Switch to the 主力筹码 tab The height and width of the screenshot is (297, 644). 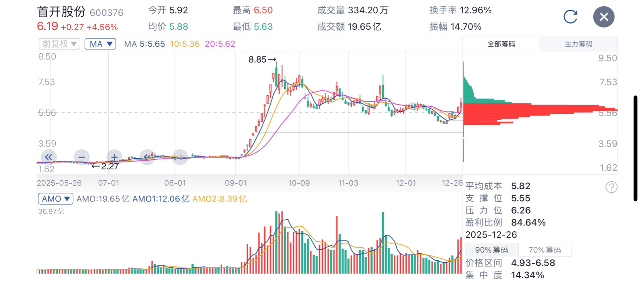[578, 44]
